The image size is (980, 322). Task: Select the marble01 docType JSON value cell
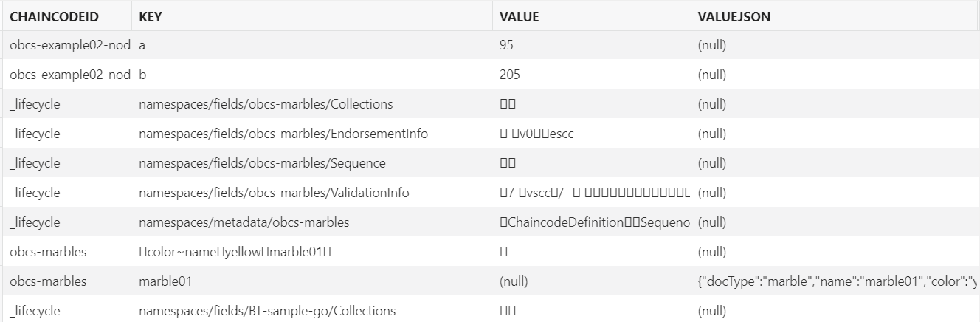click(x=834, y=281)
